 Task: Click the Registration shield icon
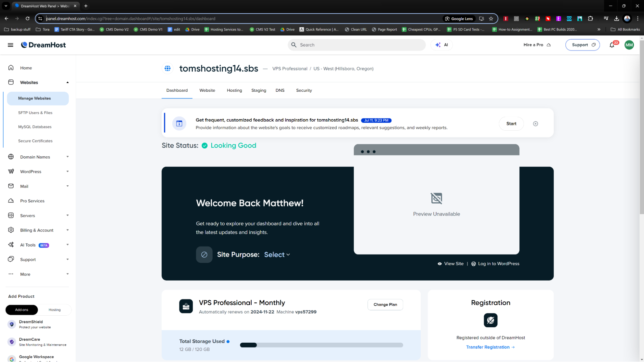pyautogui.click(x=490, y=320)
